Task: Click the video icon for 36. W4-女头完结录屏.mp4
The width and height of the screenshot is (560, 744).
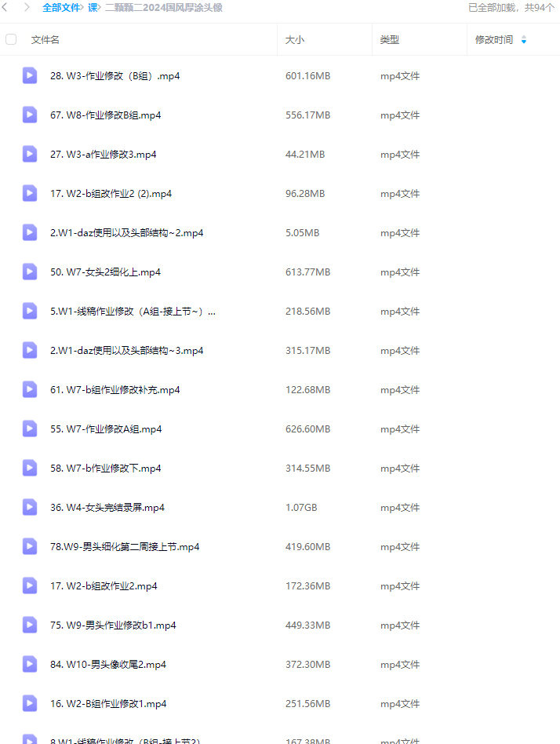Action: tap(29, 507)
